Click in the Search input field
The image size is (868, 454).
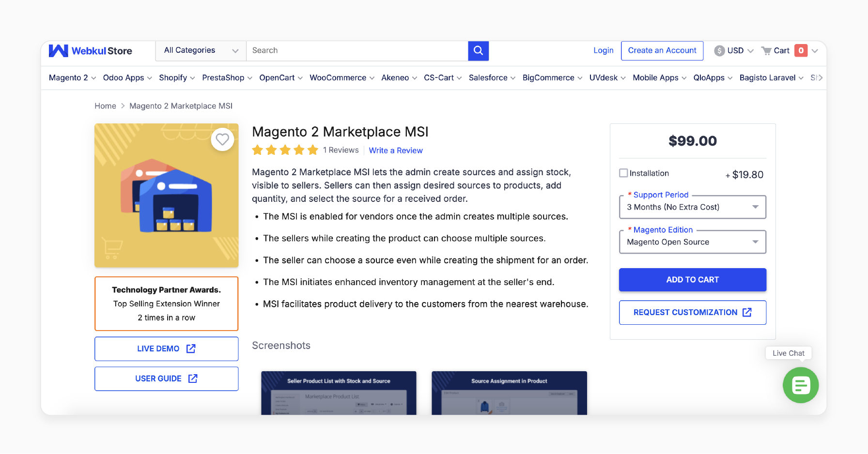click(357, 50)
